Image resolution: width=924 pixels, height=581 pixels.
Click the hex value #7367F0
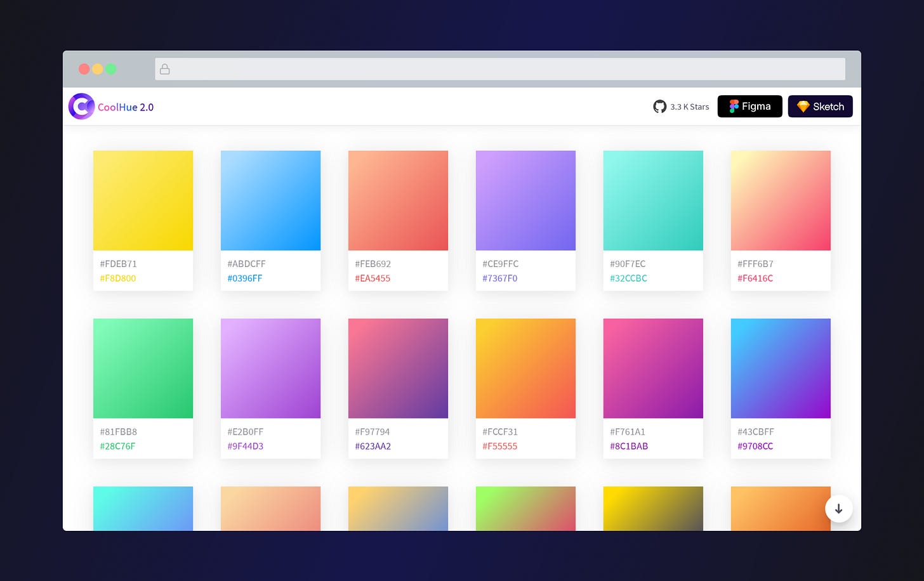coord(500,278)
